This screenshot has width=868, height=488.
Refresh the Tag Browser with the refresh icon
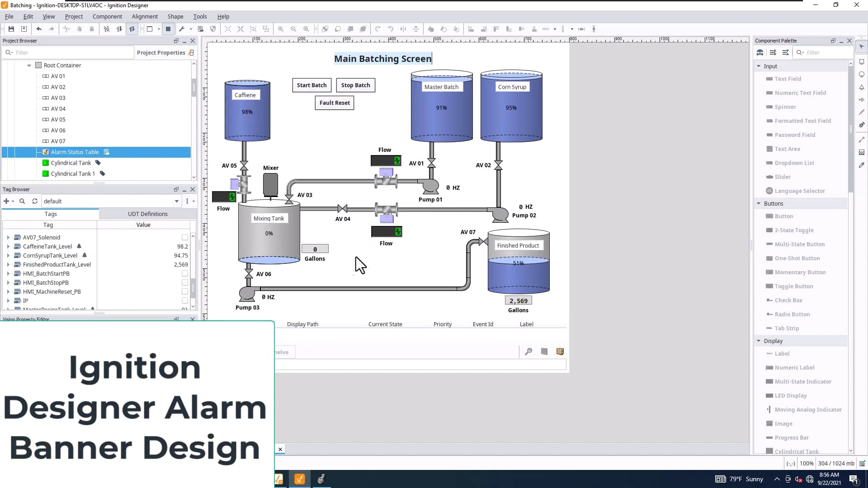pos(34,201)
